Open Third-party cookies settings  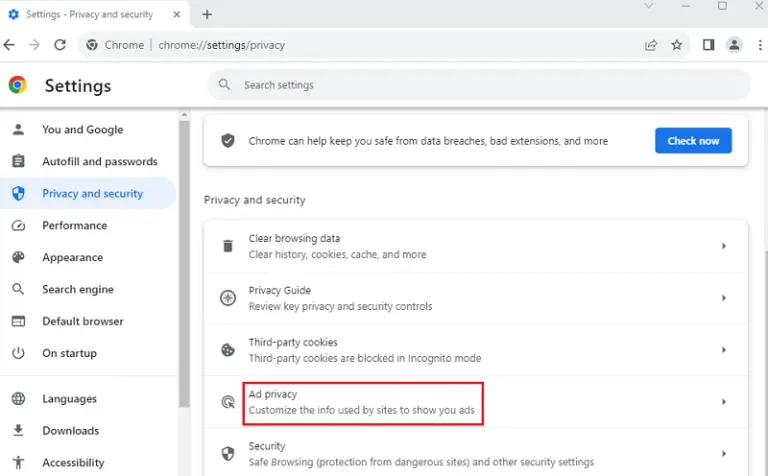(x=476, y=350)
